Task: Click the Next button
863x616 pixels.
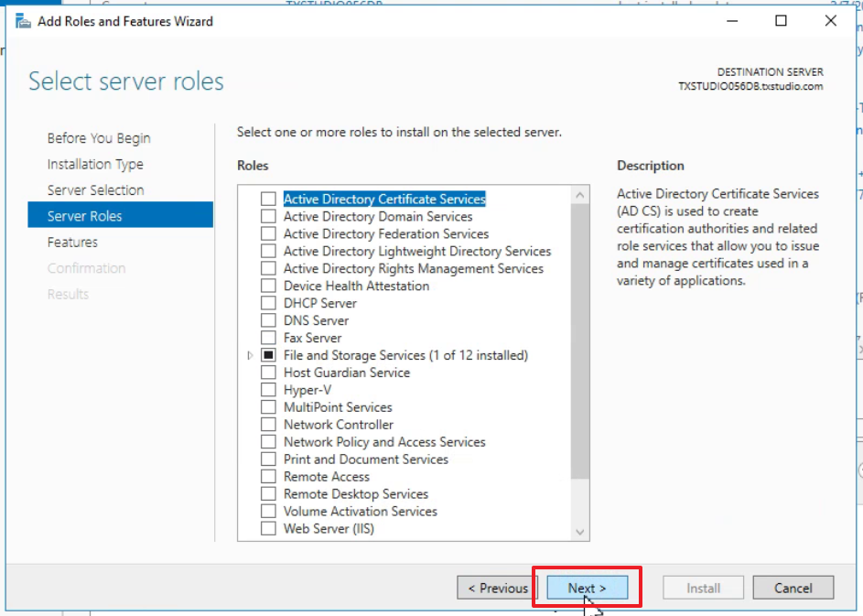Action: [587, 588]
